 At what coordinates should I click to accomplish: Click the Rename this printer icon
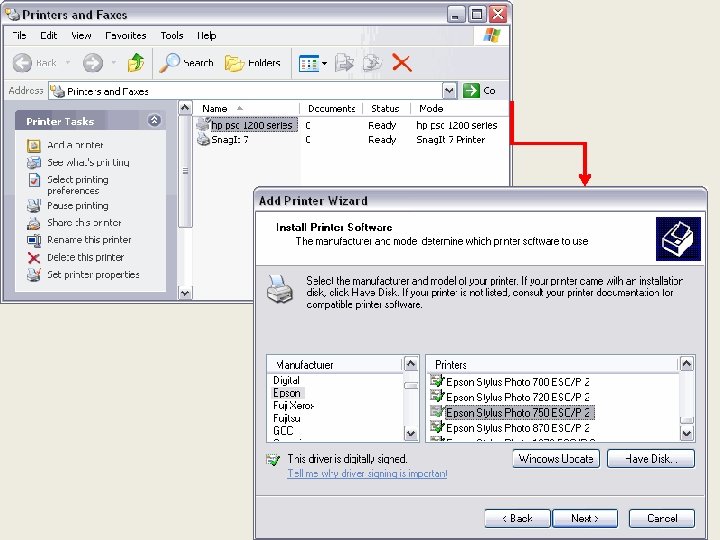(x=34, y=240)
